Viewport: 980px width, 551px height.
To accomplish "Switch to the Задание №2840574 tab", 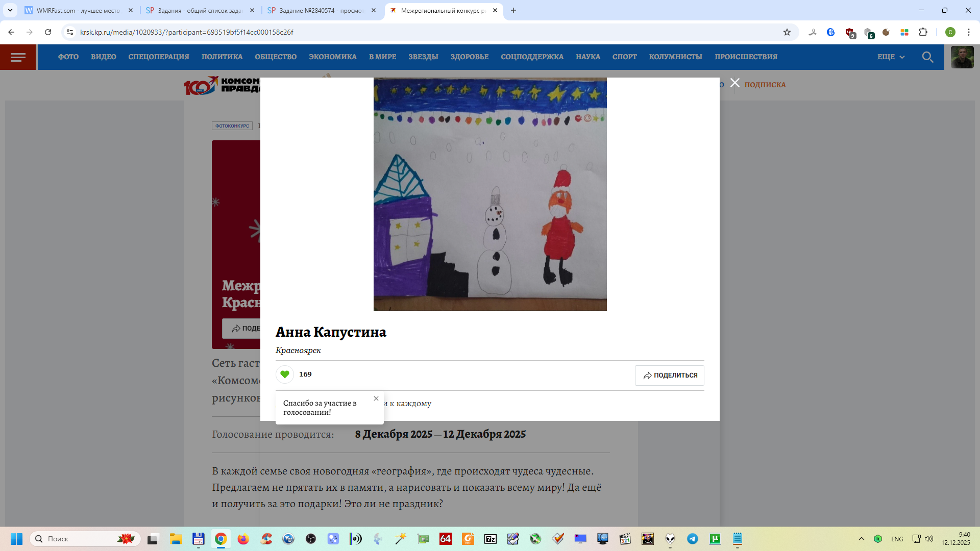I will click(322, 10).
